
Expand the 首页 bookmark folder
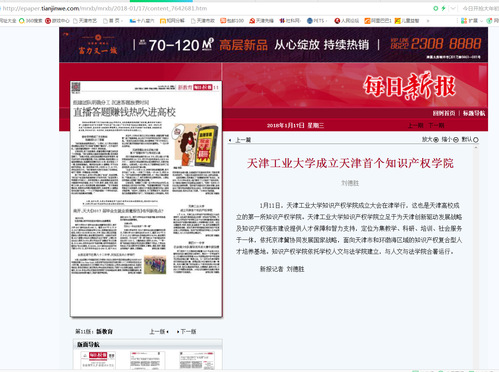point(113,21)
